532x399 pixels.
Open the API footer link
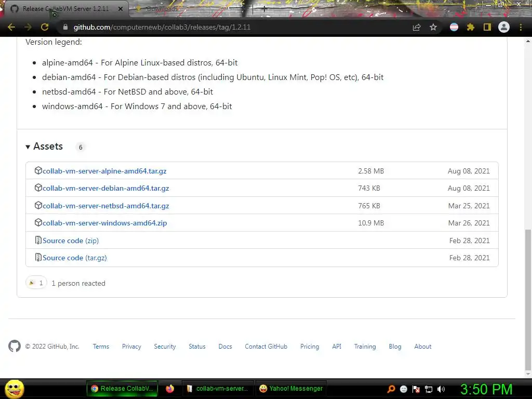[337, 346]
